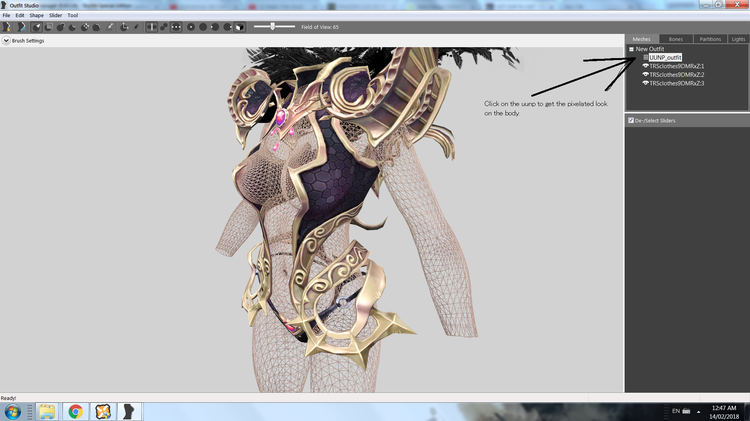Toggle Edit Connected Only mode
Viewport: 750px width, 421px height.
click(x=164, y=27)
